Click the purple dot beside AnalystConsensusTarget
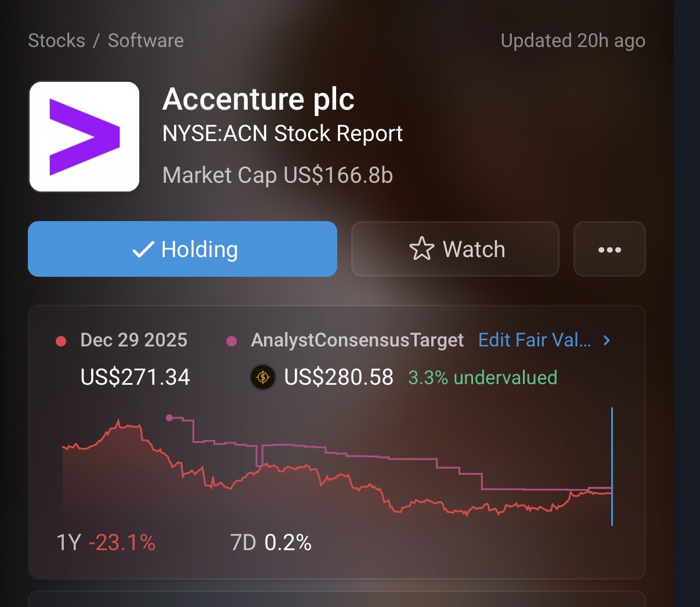The image size is (700, 607). point(232,341)
